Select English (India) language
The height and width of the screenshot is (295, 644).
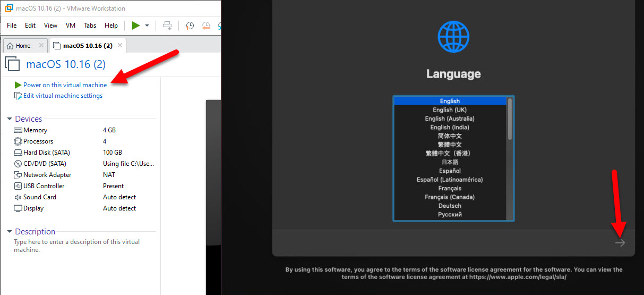point(450,128)
